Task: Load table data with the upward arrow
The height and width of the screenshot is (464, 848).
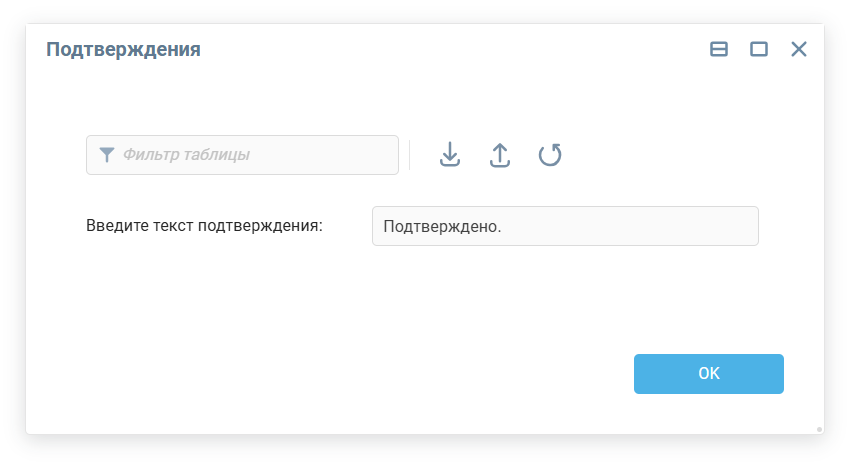Action: (500, 155)
